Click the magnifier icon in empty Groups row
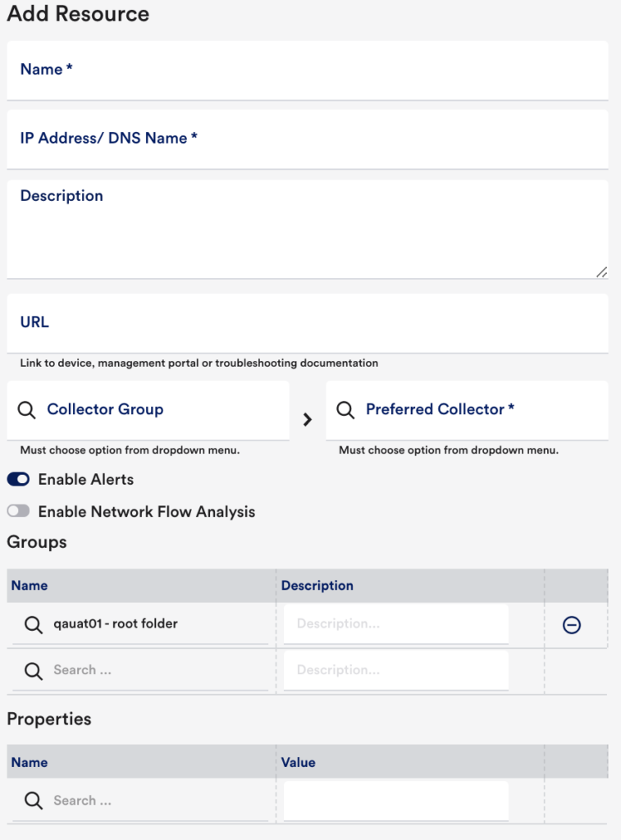The height and width of the screenshot is (840, 621). tap(33, 671)
